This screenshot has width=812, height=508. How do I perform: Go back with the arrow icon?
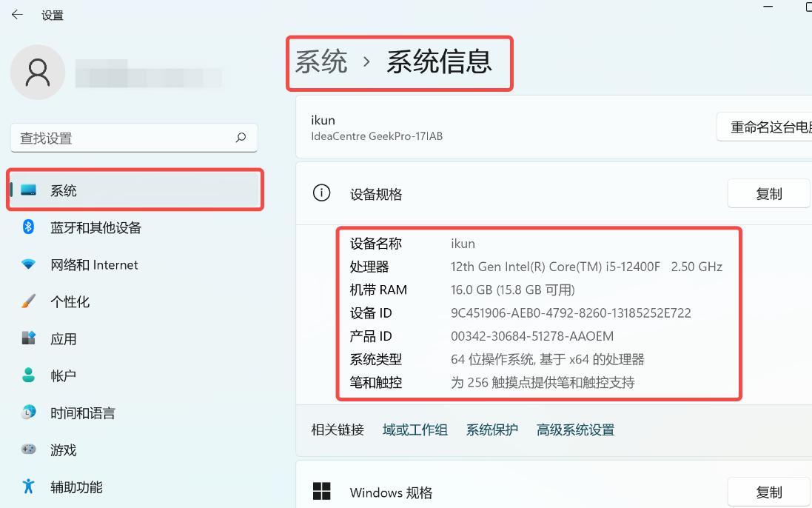[x=17, y=15]
